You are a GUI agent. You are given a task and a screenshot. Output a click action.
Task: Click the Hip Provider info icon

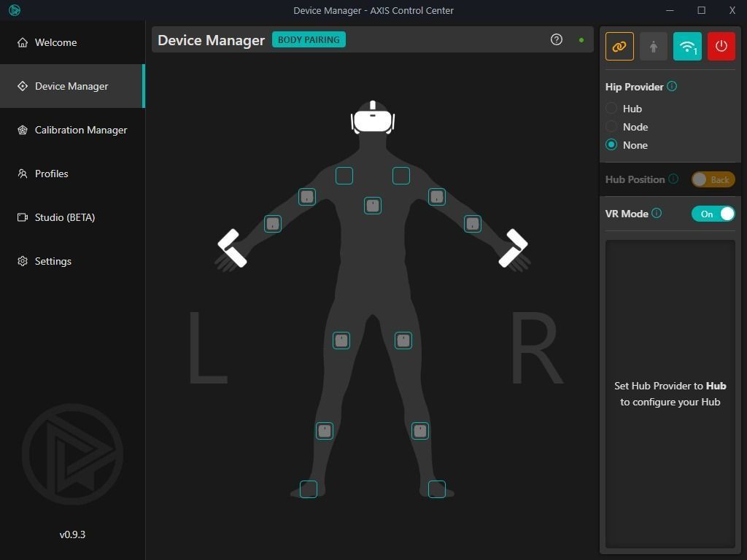click(672, 86)
